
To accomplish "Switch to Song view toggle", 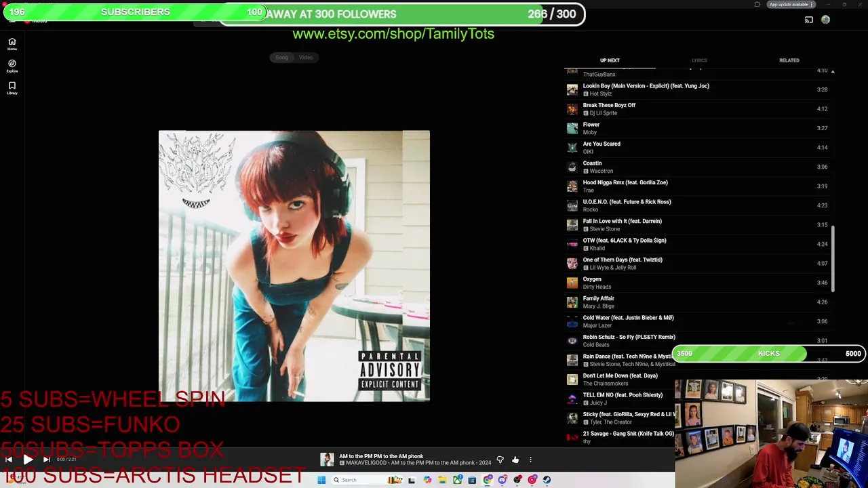I will coord(281,58).
